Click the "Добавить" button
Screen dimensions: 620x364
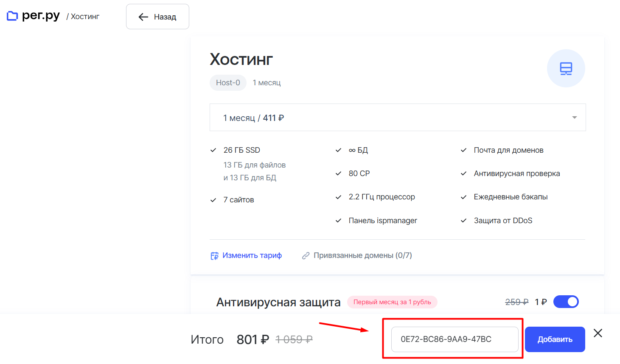pos(555,339)
